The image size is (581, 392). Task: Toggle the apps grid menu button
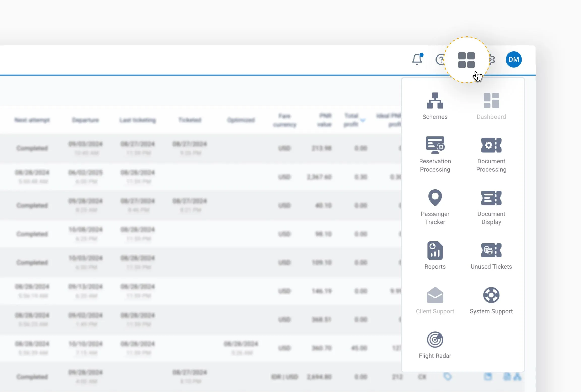[466, 60]
